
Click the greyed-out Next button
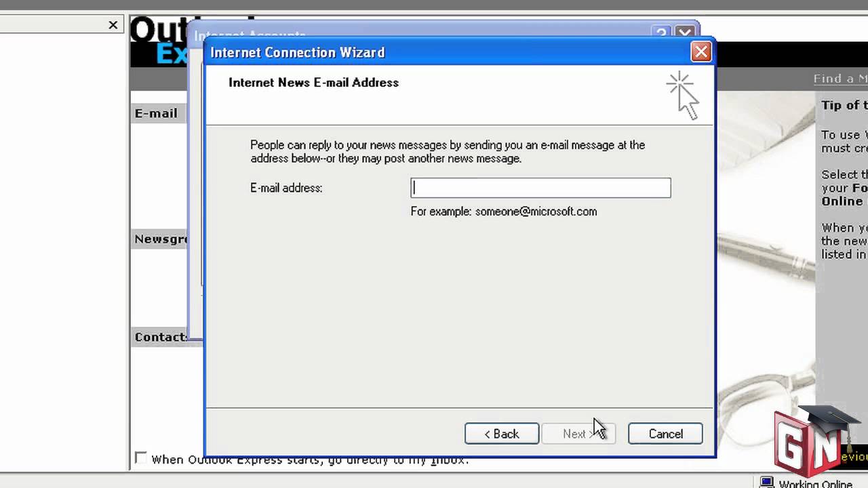coord(578,434)
